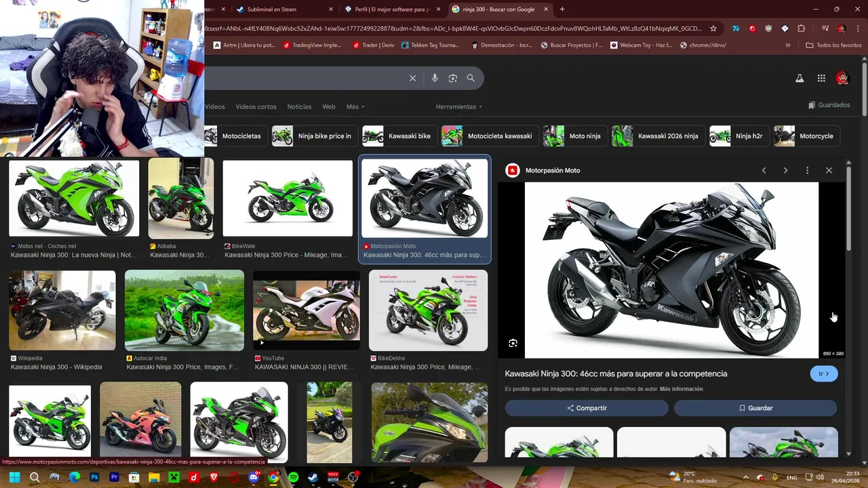Select the Moto ninja chip
The width and height of the screenshot is (868, 488).
[574, 136]
